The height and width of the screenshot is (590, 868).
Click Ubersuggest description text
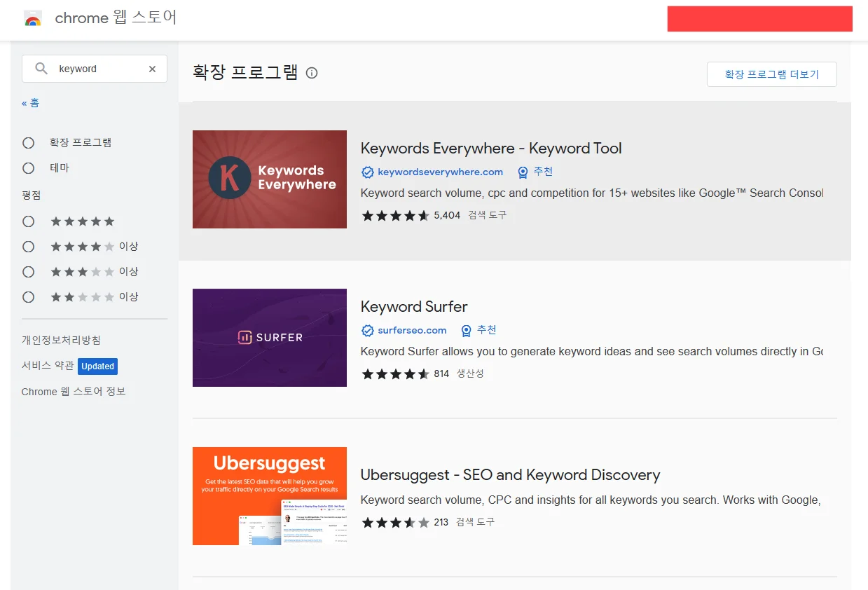pos(591,500)
